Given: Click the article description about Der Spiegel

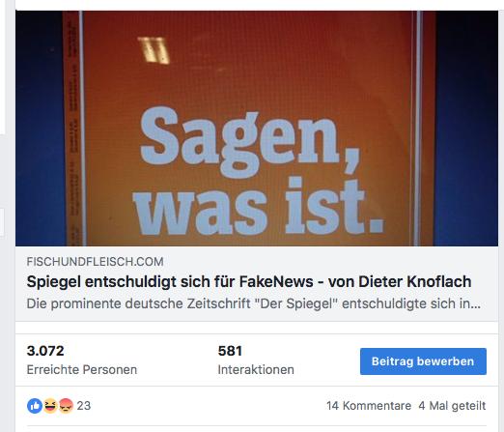Looking at the screenshot, I should tap(254, 303).
